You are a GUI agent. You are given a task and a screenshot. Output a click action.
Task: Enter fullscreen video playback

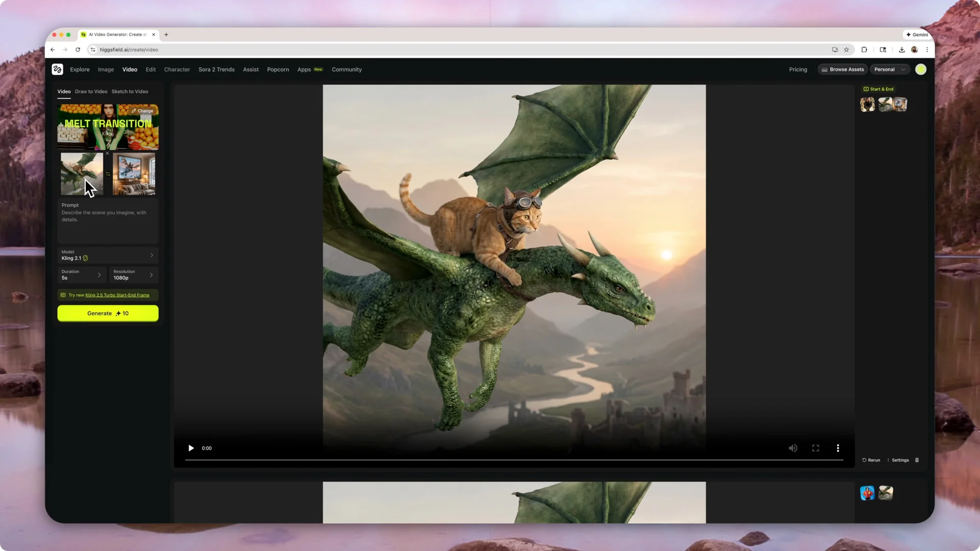click(x=815, y=448)
